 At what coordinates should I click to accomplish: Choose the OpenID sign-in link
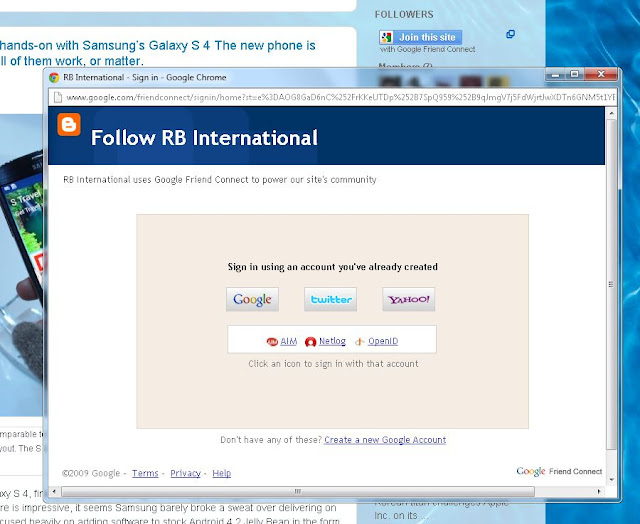[383, 341]
